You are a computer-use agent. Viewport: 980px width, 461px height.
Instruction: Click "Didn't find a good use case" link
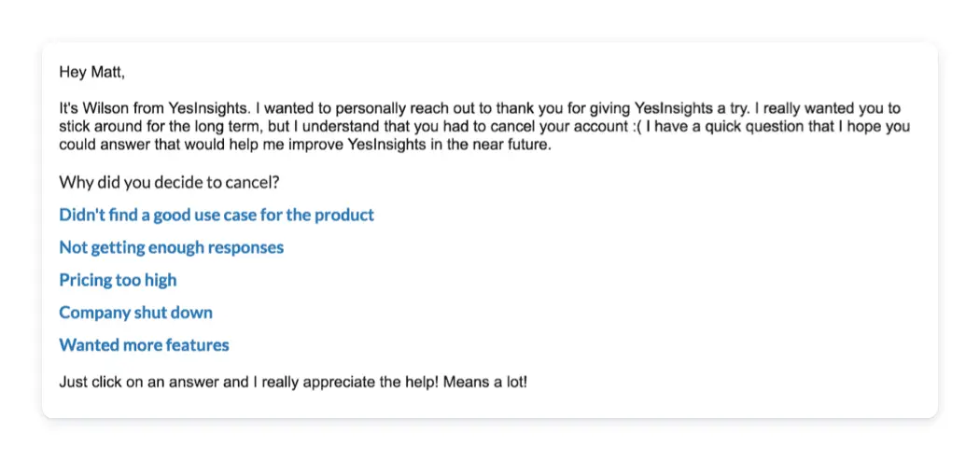coord(216,216)
